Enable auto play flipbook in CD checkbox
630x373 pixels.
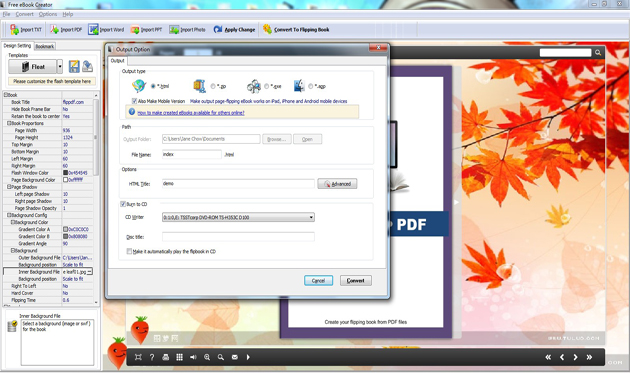(129, 251)
